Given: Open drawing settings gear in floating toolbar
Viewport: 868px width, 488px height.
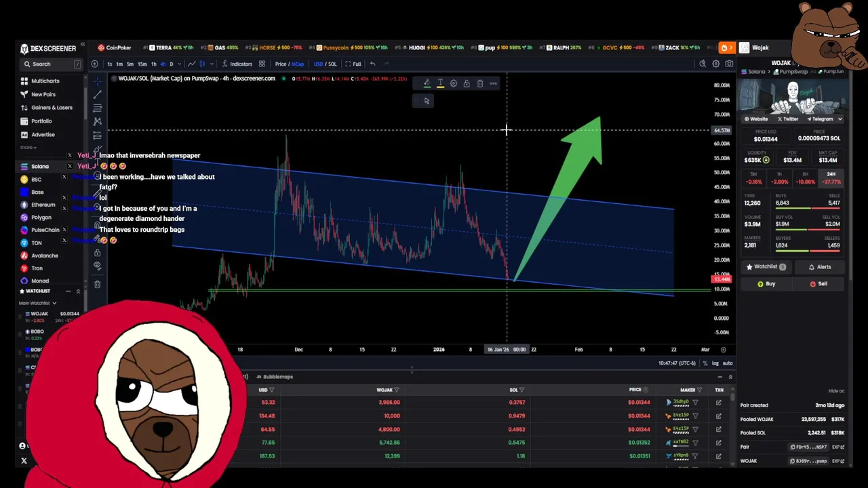Looking at the screenshot, I should [454, 83].
